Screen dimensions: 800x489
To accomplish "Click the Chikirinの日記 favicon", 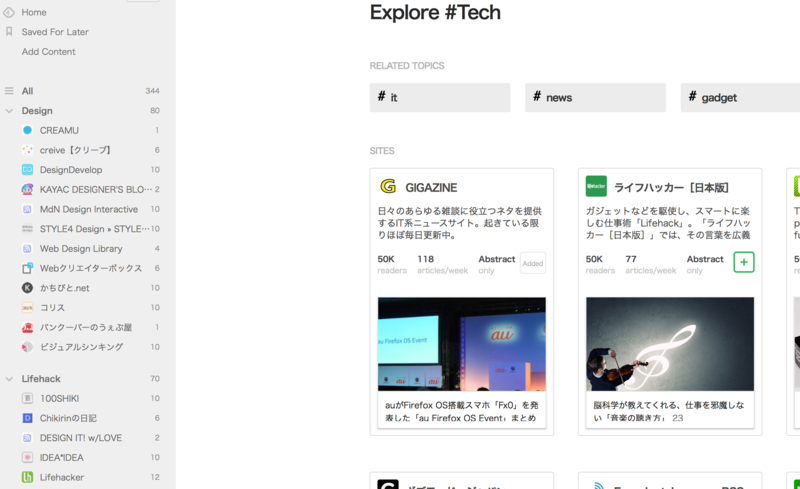I will [x=28, y=418].
